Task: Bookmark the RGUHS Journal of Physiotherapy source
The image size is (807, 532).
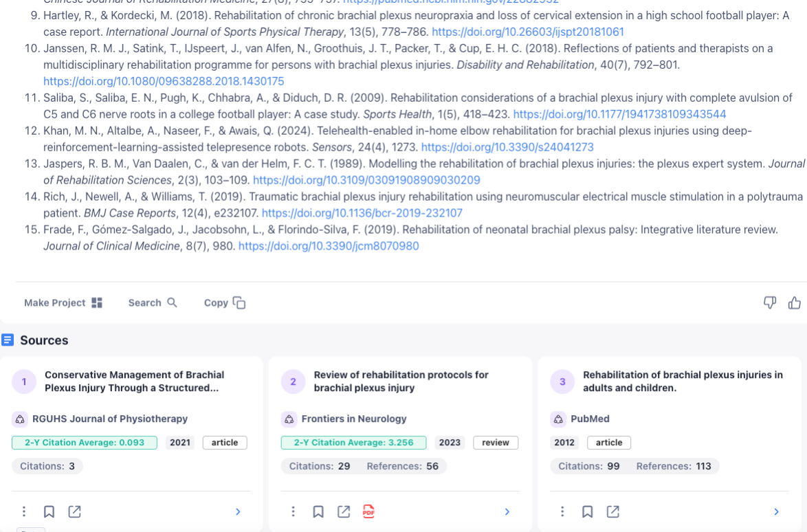Action: click(x=49, y=511)
